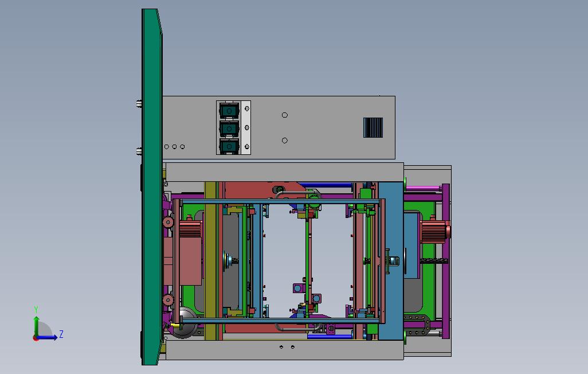The height and width of the screenshot is (374, 588).
Task: Pick the top switch in the white-framed panel
Action: pyautogui.click(x=229, y=111)
